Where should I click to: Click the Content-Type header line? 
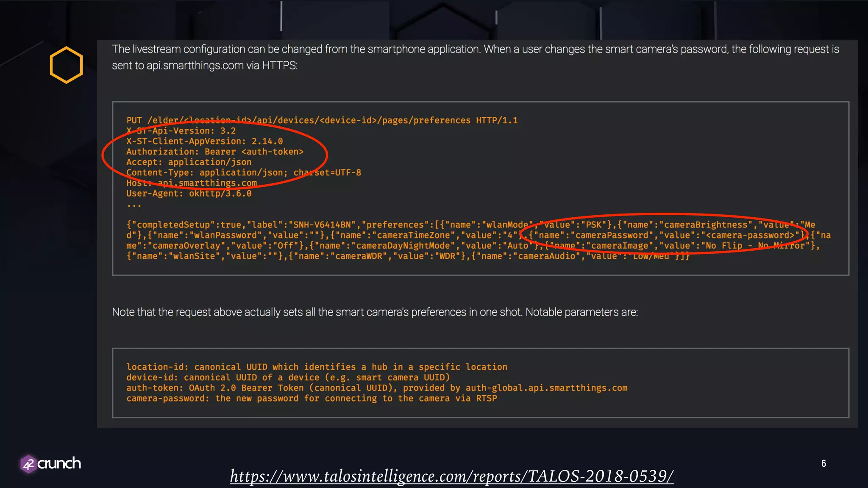243,172
